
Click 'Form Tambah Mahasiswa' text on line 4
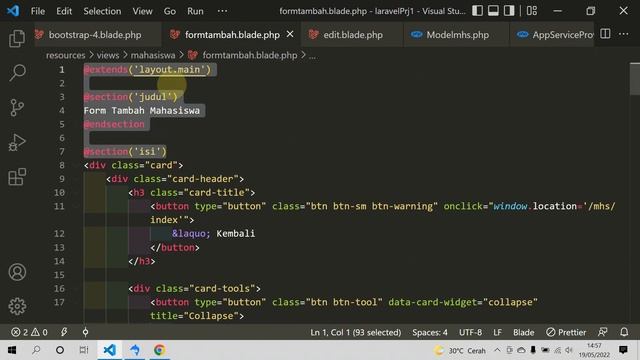pyautogui.click(x=142, y=111)
